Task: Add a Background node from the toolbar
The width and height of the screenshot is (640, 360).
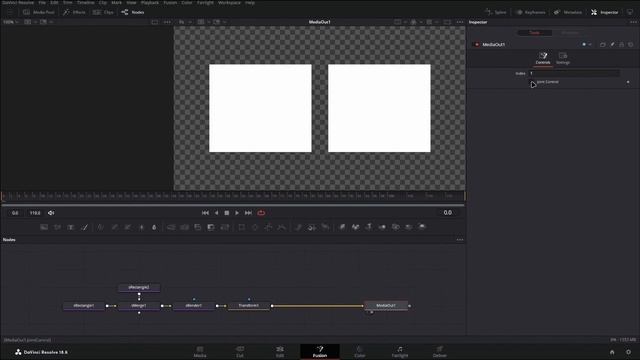Action: pyautogui.click(x=44, y=227)
